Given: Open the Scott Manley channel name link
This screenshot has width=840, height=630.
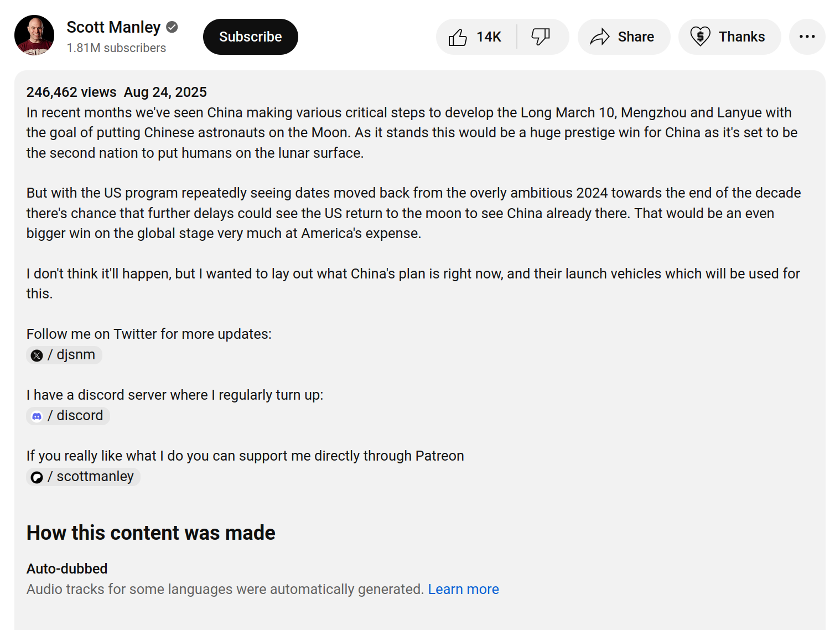Looking at the screenshot, I should click(x=113, y=27).
